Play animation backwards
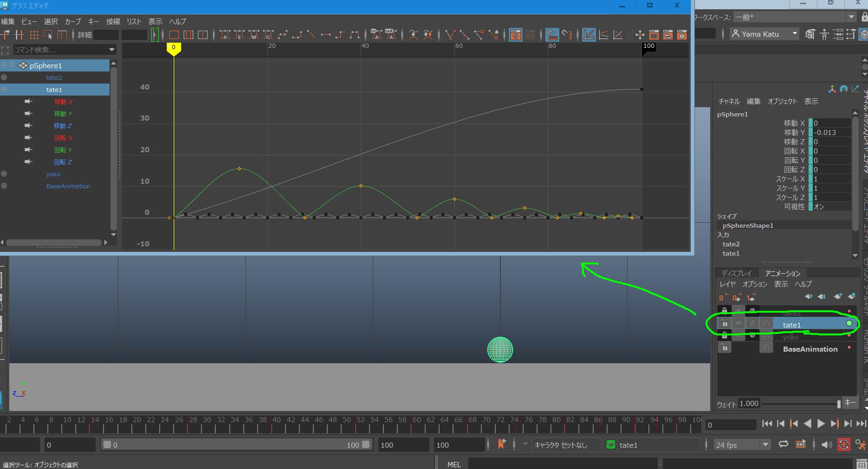Viewport: 868px width, 469px height. [x=808, y=424]
